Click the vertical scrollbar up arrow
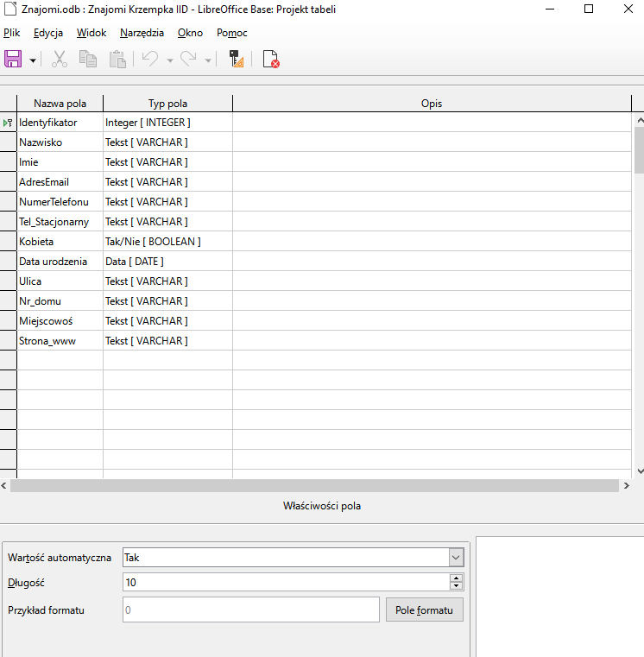Screen dimensions: 644x657 (x=640, y=120)
